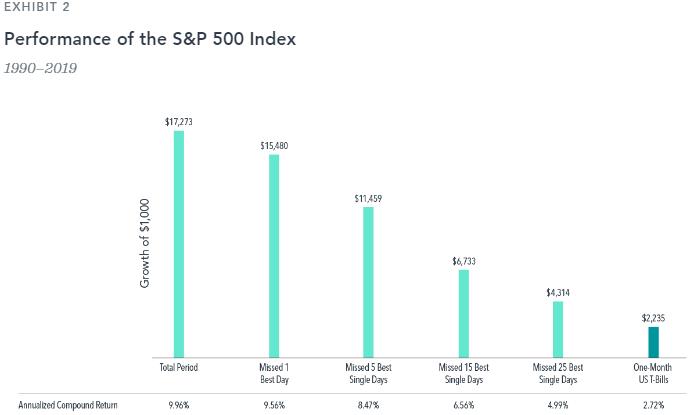Click the $17,273 value label

pos(179,121)
